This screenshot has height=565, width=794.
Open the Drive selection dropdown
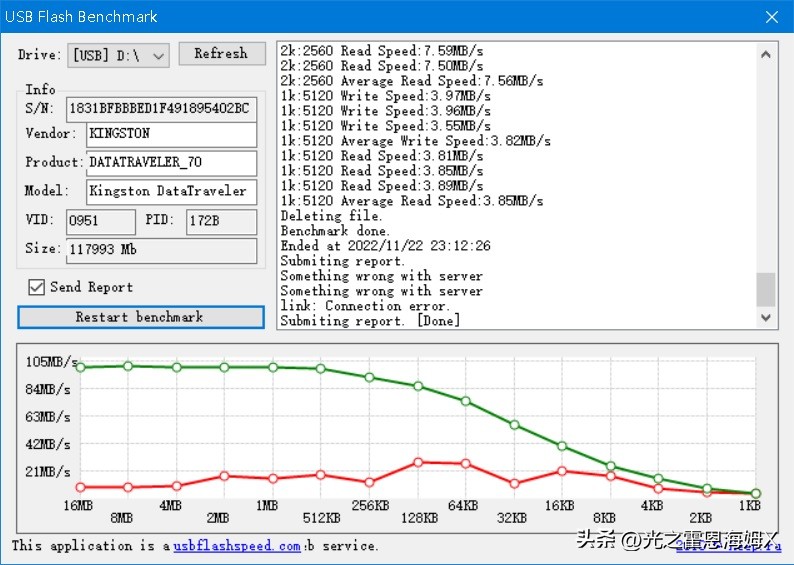(118, 55)
